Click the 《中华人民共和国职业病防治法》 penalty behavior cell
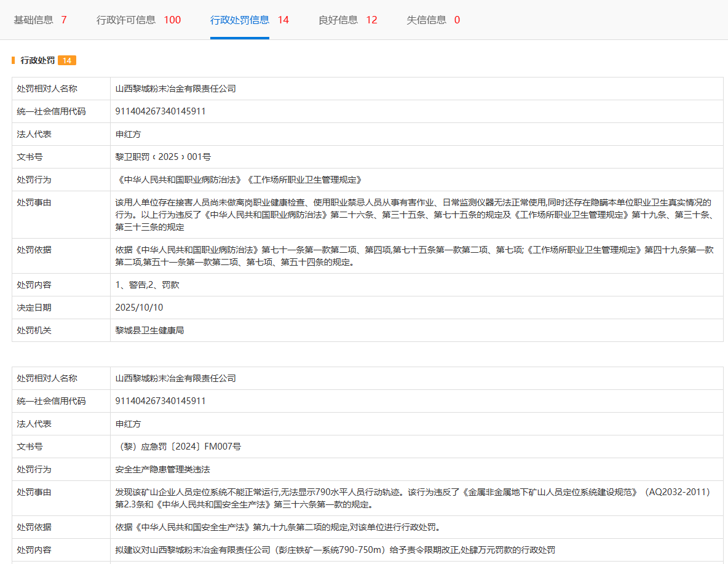This screenshot has height=564, width=728. tap(239, 180)
